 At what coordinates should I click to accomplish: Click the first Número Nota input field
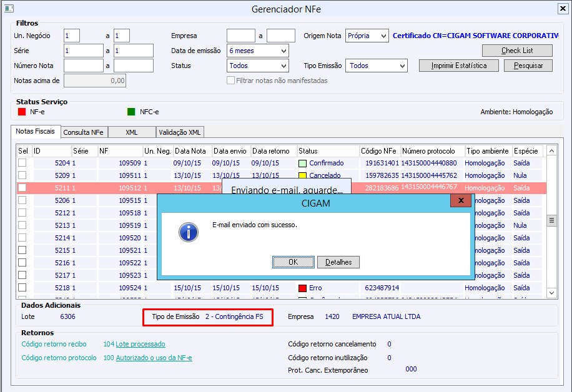point(84,66)
